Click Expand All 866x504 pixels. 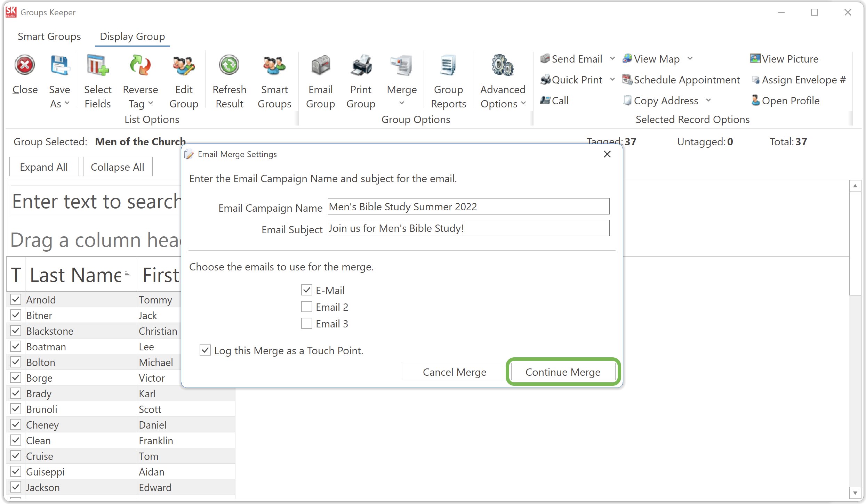(44, 166)
